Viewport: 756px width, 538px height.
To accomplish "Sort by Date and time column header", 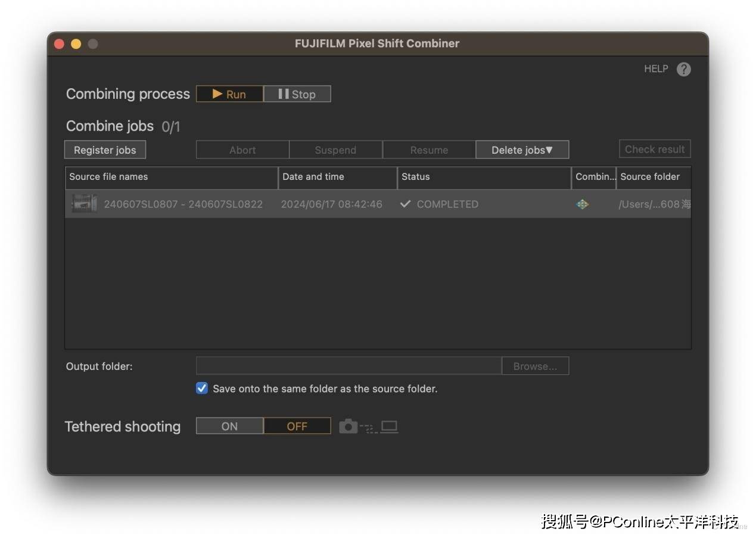I will pos(337,177).
